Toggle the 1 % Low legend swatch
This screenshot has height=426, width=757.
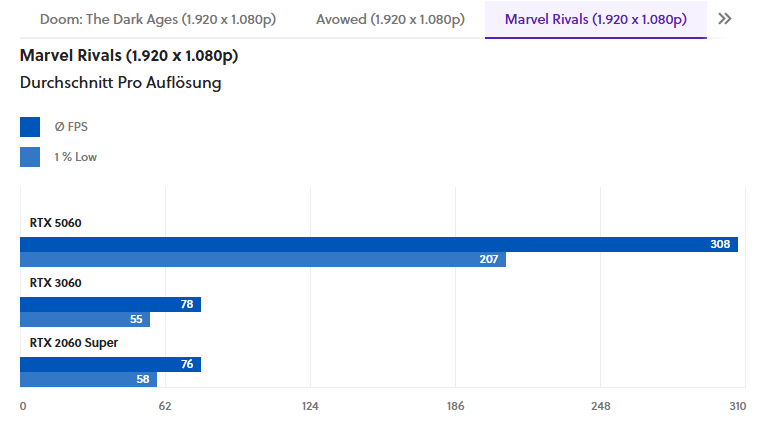pos(30,157)
